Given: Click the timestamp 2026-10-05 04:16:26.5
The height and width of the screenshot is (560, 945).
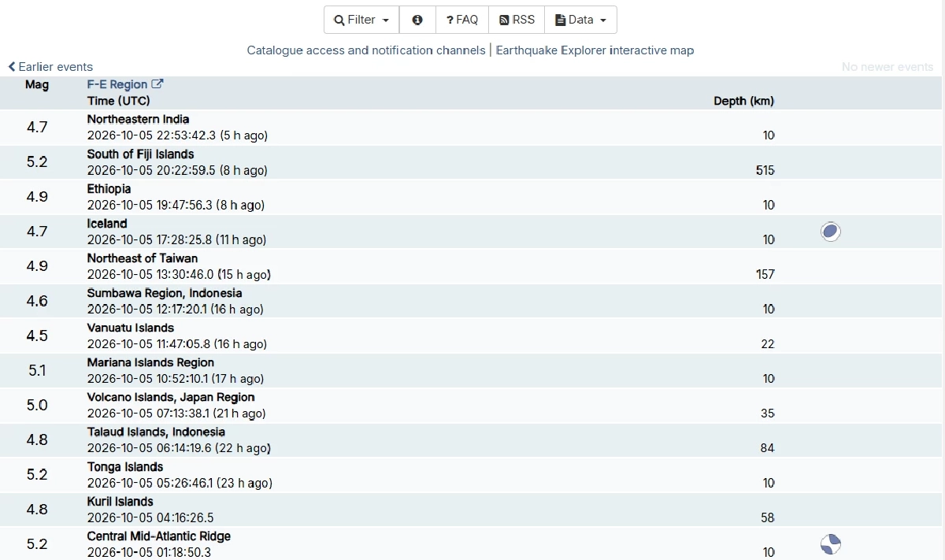Looking at the screenshot, I should 150,517.
